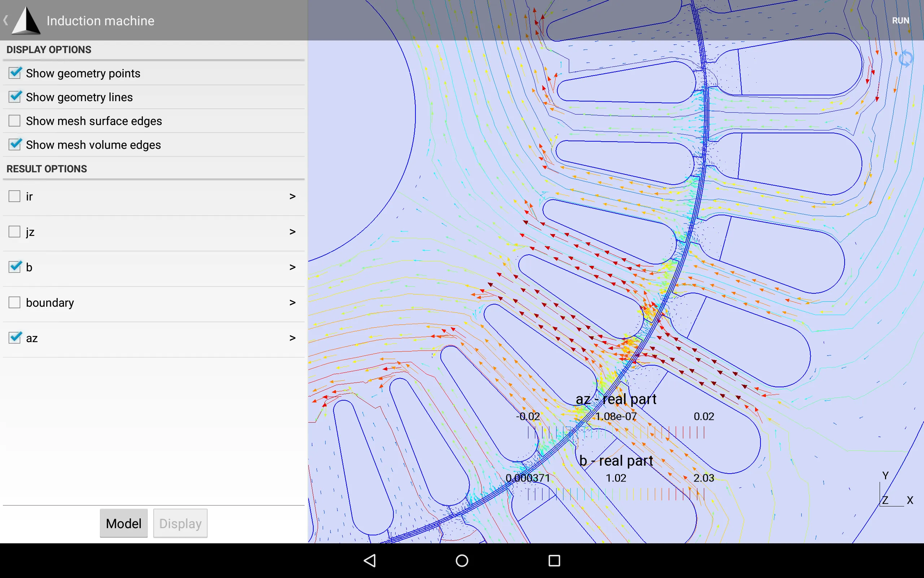924x578 pixels.
Task: Tap the b - real part legend title
Action: 616,461
